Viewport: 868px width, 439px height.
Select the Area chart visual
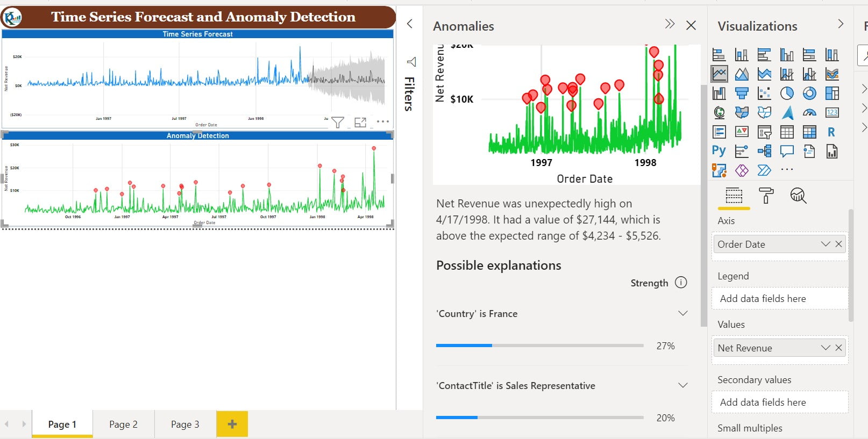(x=742, y=74)
